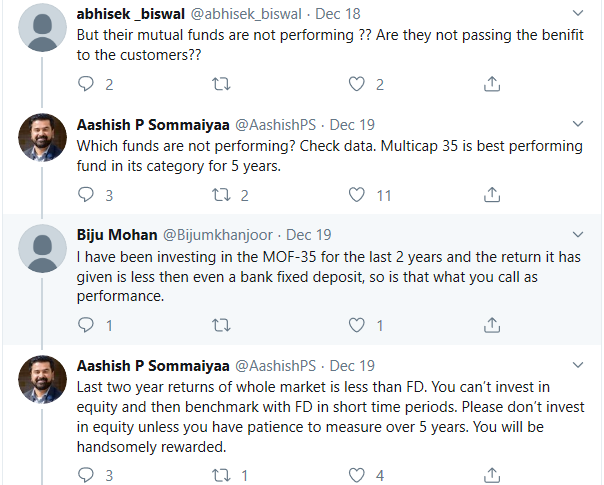The width and height of the screenshot is (604, 485).
Task: Like Biju Mohan's MOF-35 tweet
Action: click(x=356, y=325)
